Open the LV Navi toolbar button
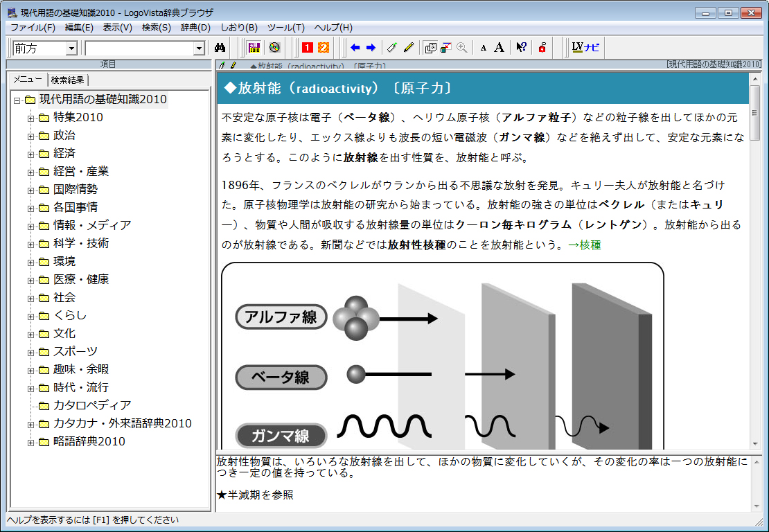 [x=585, y=48]
